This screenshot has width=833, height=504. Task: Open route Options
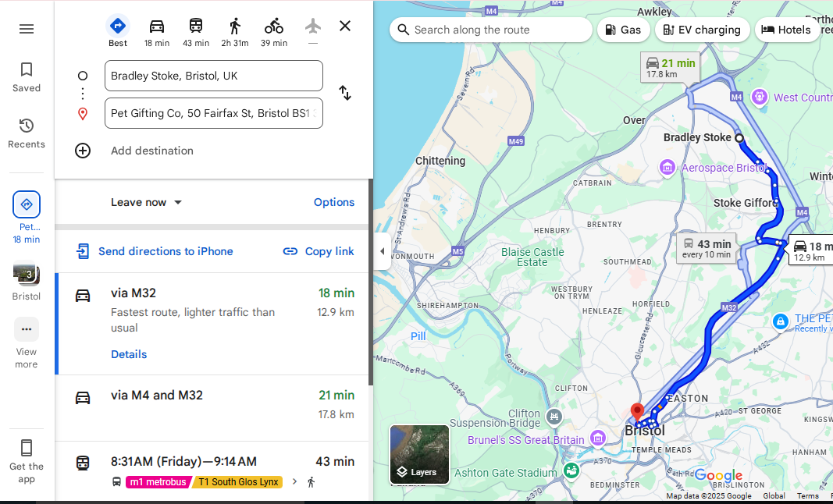[333, 202]
